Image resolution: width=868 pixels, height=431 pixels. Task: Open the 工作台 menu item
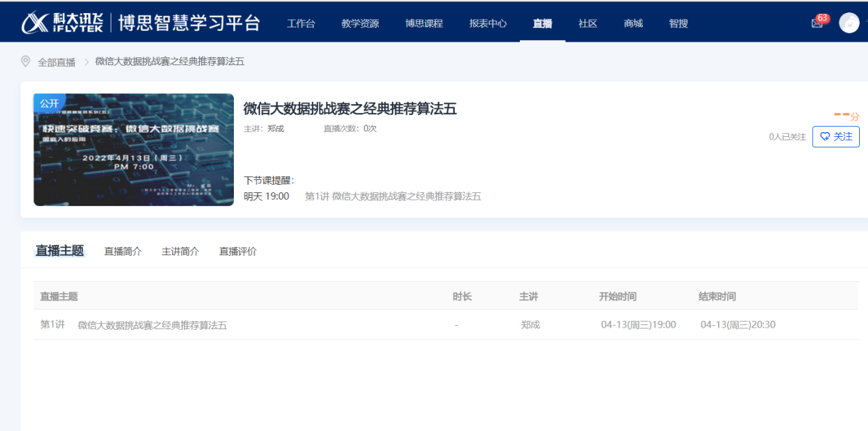pyautogui.click(x=301, y=23)
